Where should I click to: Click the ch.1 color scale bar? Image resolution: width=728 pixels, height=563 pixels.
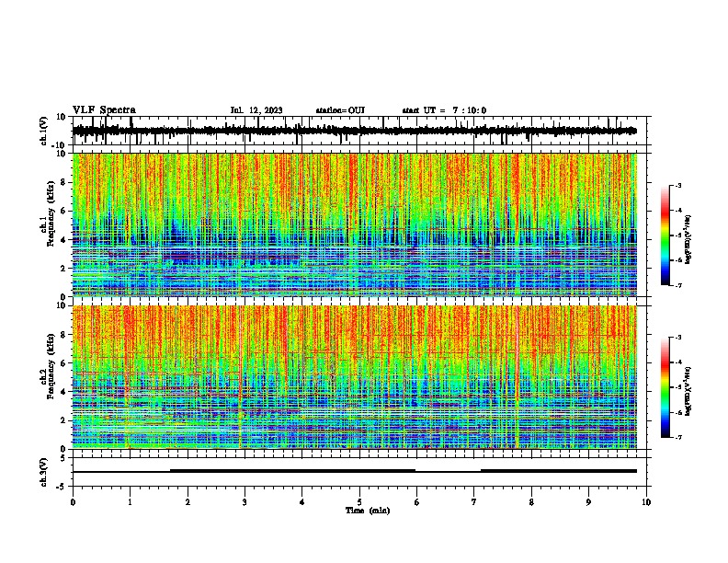click(x=665, y=235)
